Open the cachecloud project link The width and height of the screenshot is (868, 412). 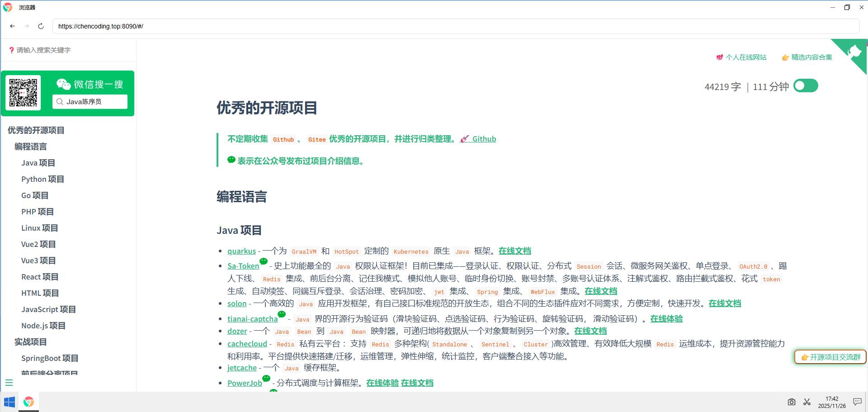[x=247, y=344]
